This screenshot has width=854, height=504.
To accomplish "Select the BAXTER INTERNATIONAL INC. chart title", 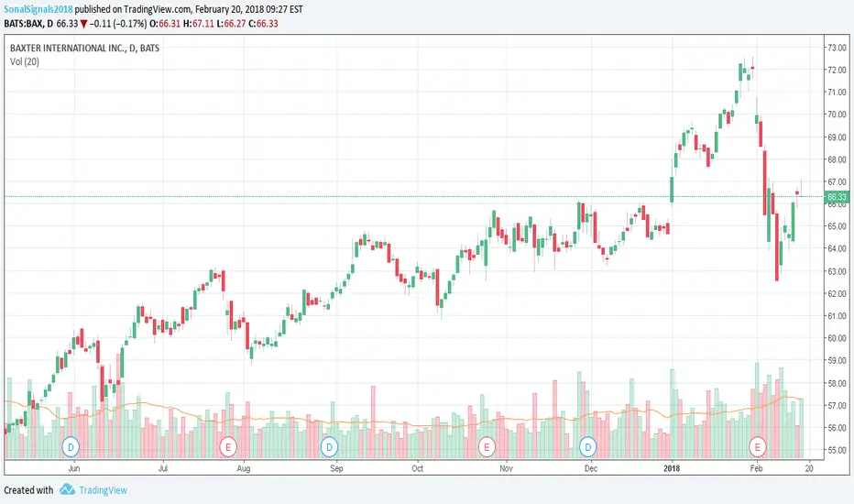I will 84,48.
